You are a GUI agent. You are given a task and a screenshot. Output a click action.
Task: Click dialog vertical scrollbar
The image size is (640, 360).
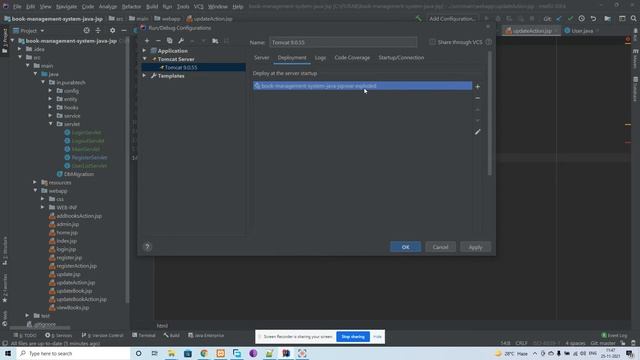[490, 113]
